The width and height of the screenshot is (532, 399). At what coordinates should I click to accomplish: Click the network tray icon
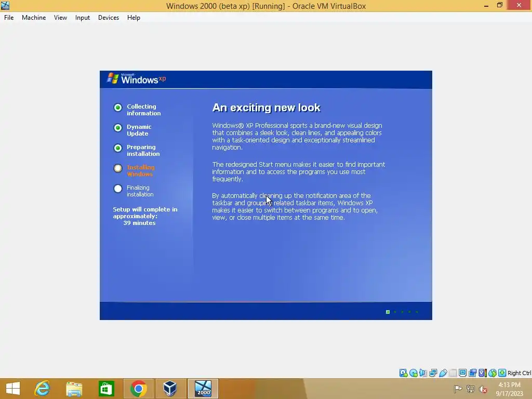(471, 389)
